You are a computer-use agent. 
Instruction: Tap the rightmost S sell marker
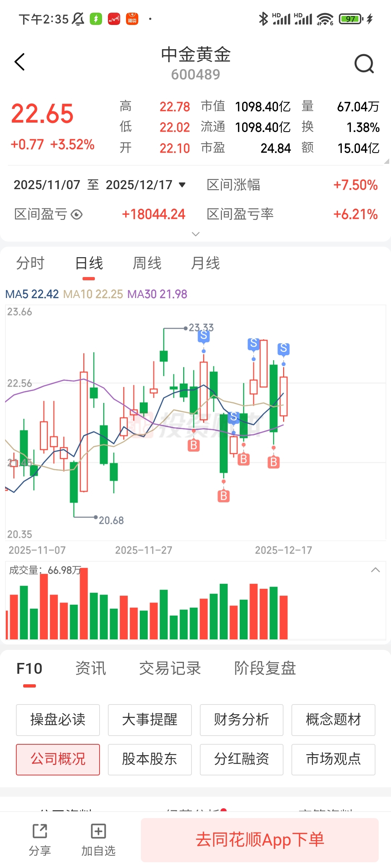click(x=283, y=349)
